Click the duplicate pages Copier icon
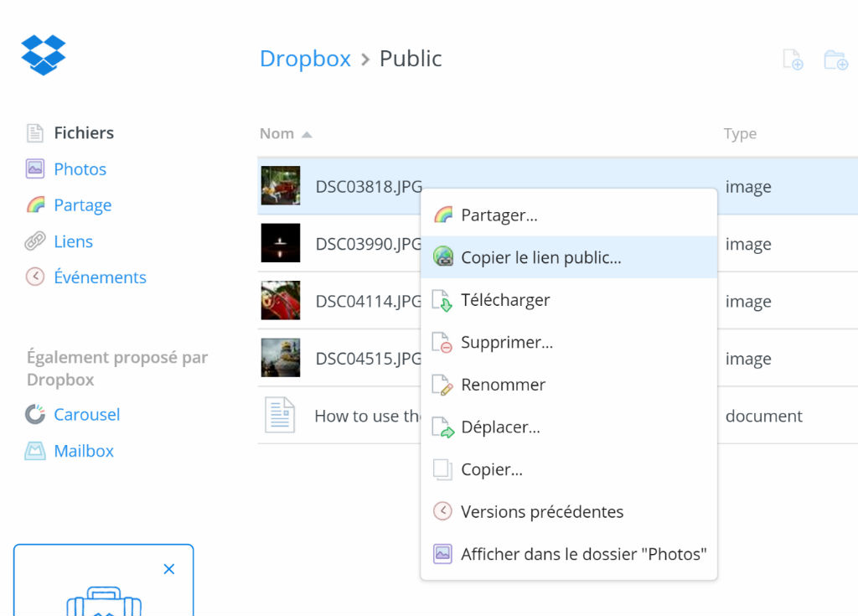The image size is (858, 616). 442,469
